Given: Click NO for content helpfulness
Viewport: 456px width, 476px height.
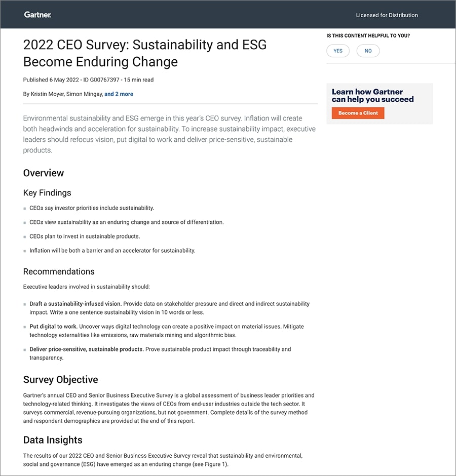Looking at the screenshot, I should pyautogui.click(x=368, y=51).
